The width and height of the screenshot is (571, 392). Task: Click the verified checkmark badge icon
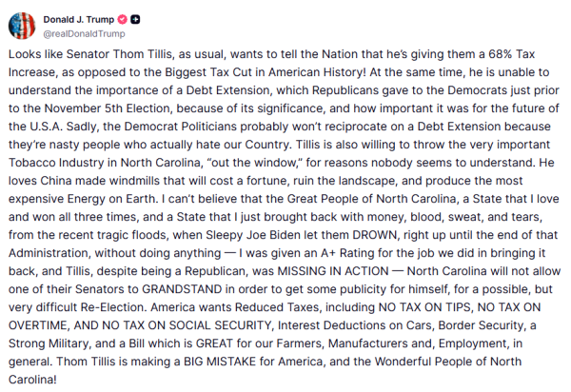pyautogui.click(x=123, y=19)
